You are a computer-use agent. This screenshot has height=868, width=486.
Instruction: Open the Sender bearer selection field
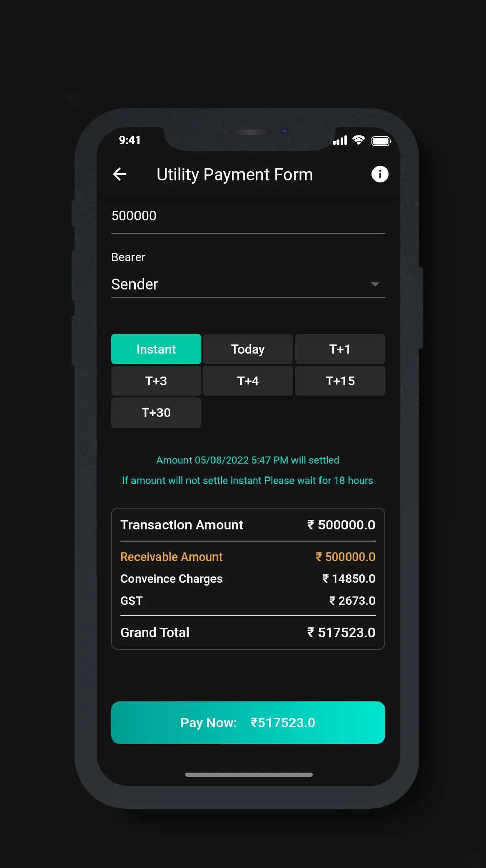click(x=248, y=284)
